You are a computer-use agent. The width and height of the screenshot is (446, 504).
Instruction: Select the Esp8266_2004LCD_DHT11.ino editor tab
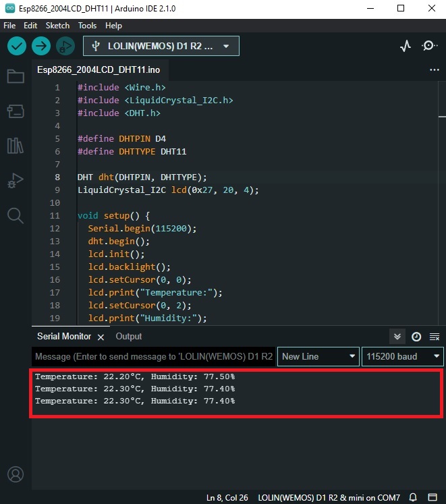pyautogui.click(x=99, y=69)
